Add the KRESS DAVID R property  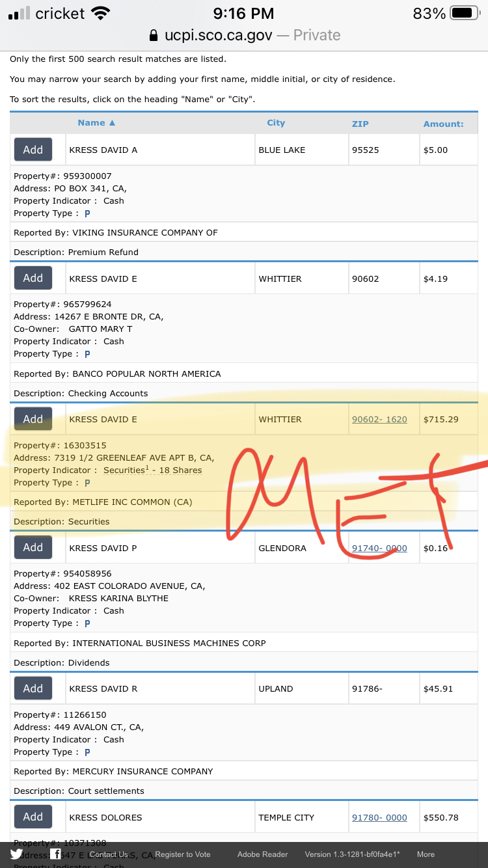[33, 688]
